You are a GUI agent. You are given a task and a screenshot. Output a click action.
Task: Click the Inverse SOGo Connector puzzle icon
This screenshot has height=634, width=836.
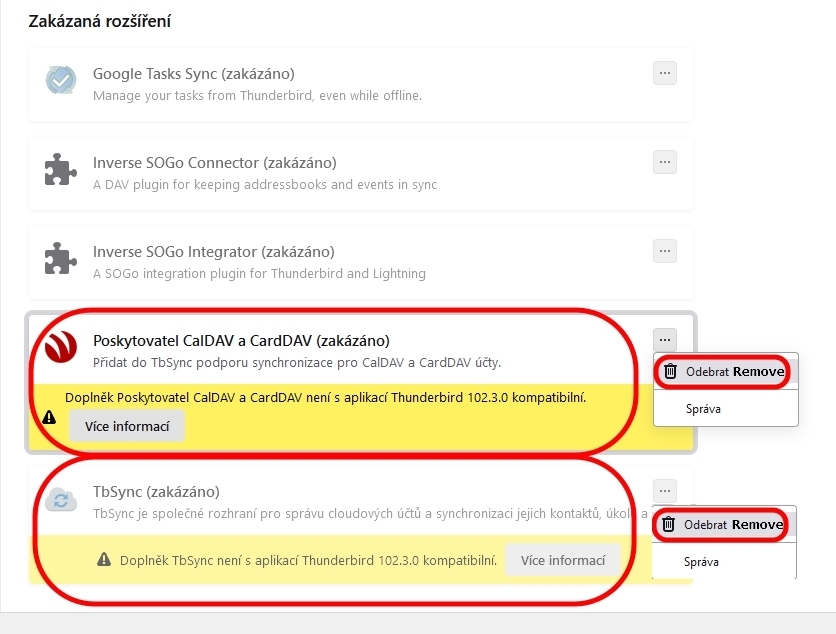(x=60, y=170)
